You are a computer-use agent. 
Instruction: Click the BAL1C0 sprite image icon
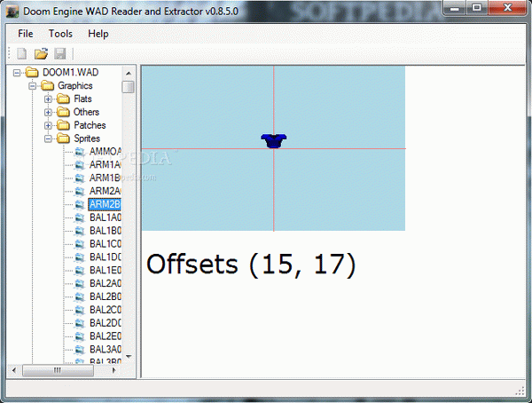80,244
